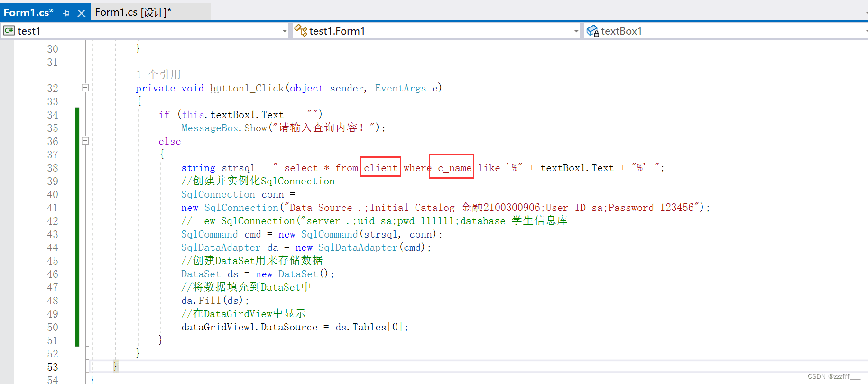This screenshot has height=384, width=868.
Task: Click the comment '//将数据填充到DataSet中'
Action: coord(246,287)
